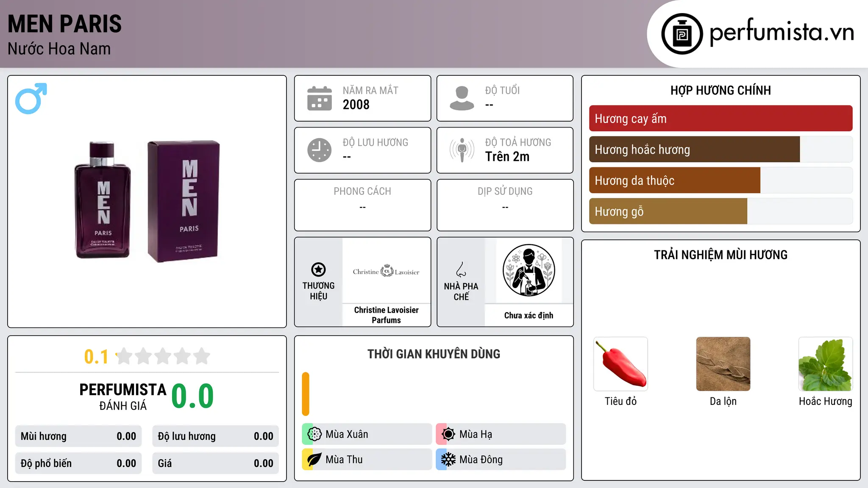
Task: Click the Christine Lavoisier Parfums brand name
Action: click(386, 315)
